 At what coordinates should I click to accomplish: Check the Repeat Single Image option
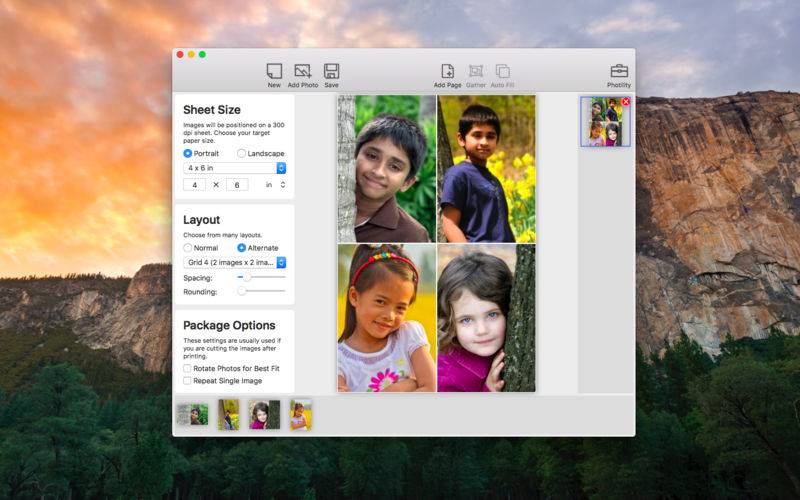click(x=187, y=380)
